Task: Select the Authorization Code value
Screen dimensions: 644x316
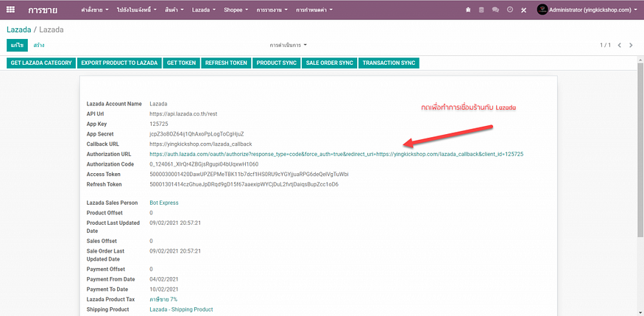Action: tap(204, 164)
